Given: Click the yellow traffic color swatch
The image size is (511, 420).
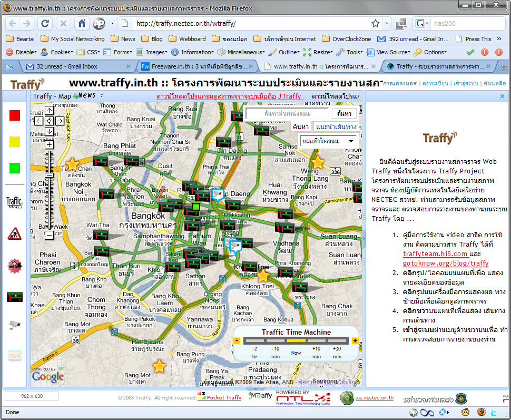Looking at the screenshot, I should [15, 142].
